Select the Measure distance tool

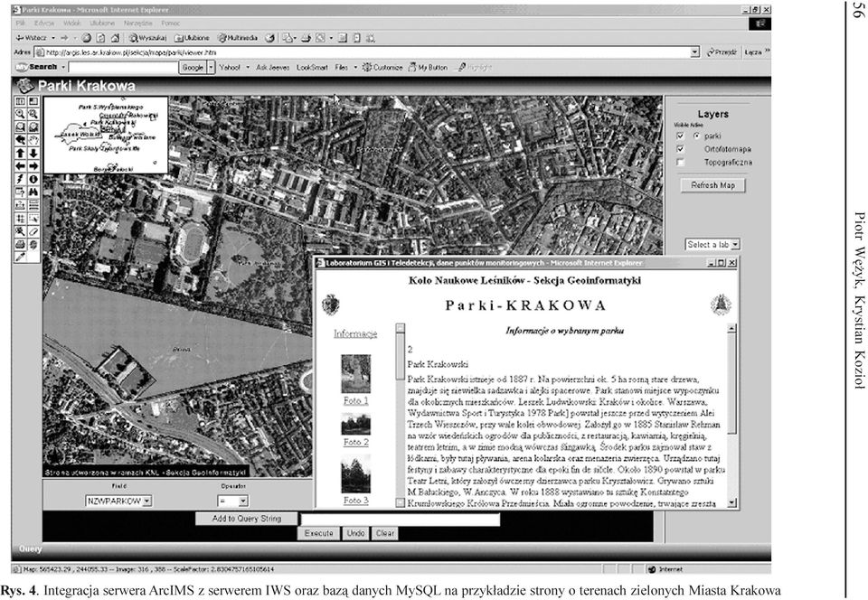(20, 205)
